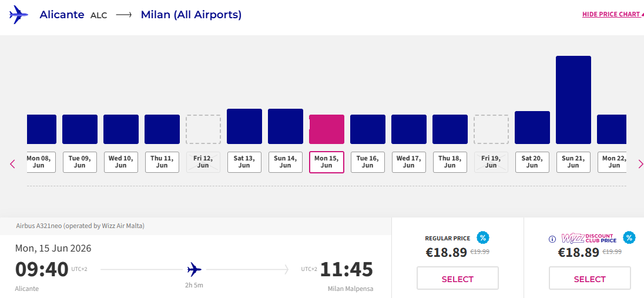Image resolution: width=644 pixels, height=298 pixels.
Task: Click the flight route airplane icon
Action: coord(194,270)
